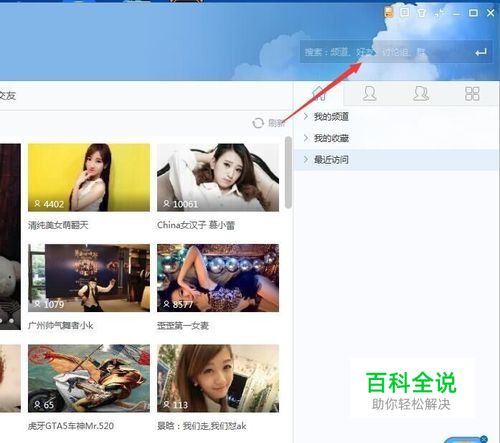Click the 1079 viewer count
Screen dimensions: 500x443
pos(53,304)
